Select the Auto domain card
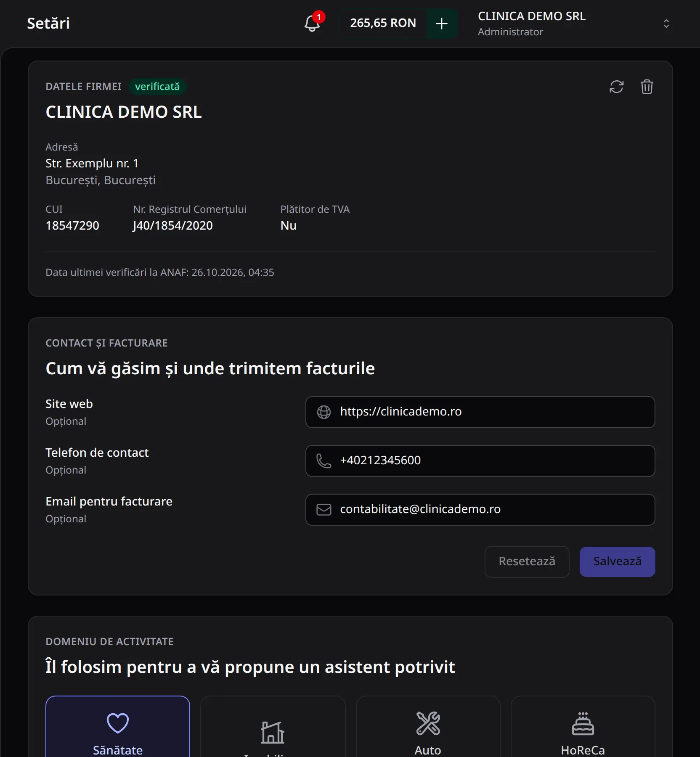The width and height of the screenshot is (700, 757). point(428,727)
